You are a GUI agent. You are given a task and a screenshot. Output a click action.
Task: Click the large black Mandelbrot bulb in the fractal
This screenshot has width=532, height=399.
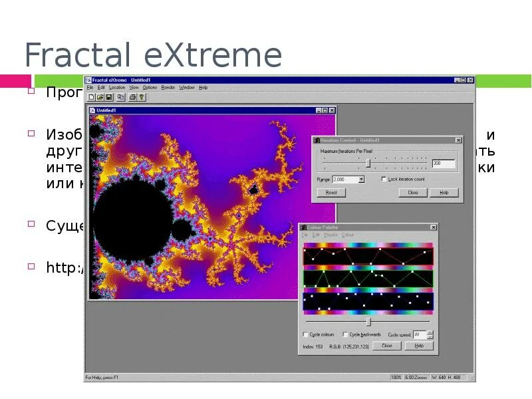(x=133, y=221)
